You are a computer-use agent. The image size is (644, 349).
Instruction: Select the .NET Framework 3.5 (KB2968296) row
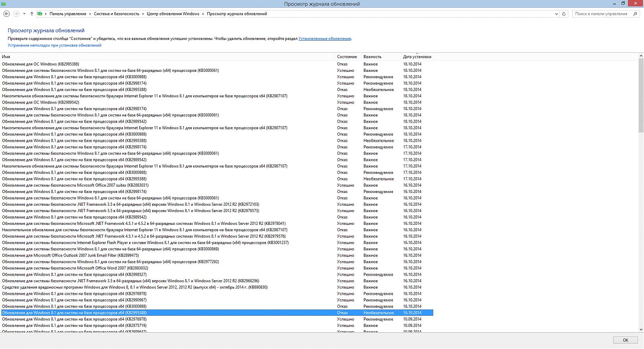pyautogui.click(x=217, y=281)
